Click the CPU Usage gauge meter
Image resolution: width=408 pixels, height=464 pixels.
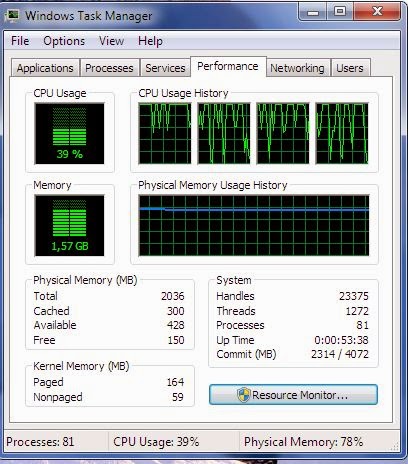[69, 134]
